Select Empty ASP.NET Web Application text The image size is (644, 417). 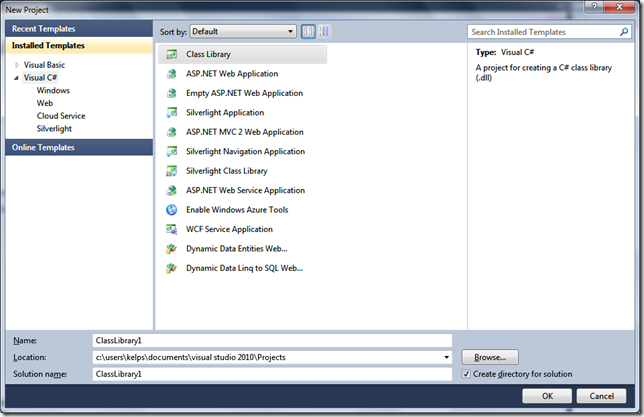[x=244, y=93]
